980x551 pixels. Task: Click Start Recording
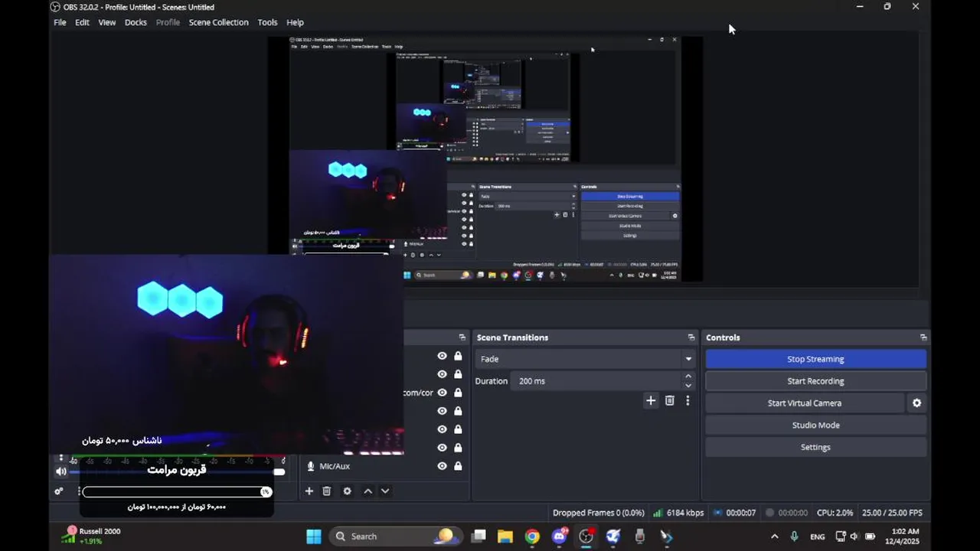coord(815,381)
